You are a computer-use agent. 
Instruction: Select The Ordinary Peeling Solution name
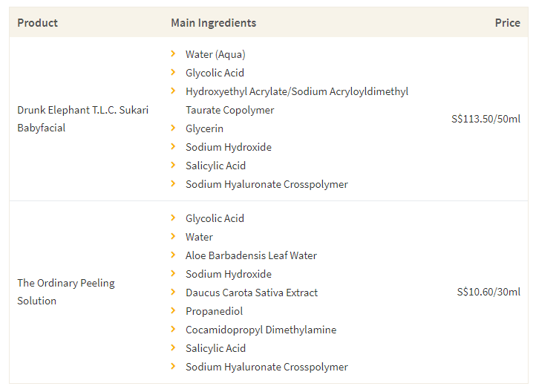point(66,292)
